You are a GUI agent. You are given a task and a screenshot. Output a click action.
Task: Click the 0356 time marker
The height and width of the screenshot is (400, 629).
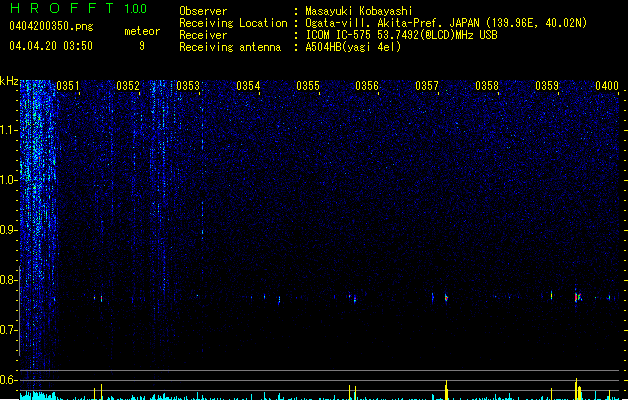pos(367,86)
